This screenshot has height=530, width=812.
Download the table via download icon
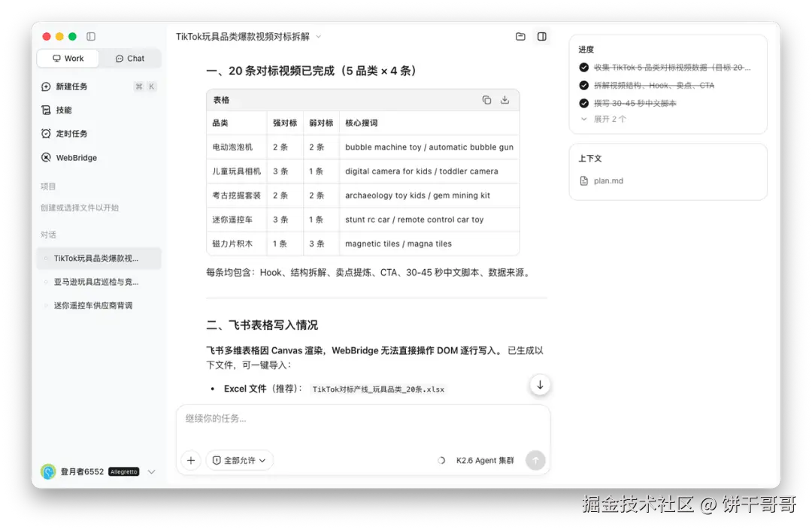505,100
